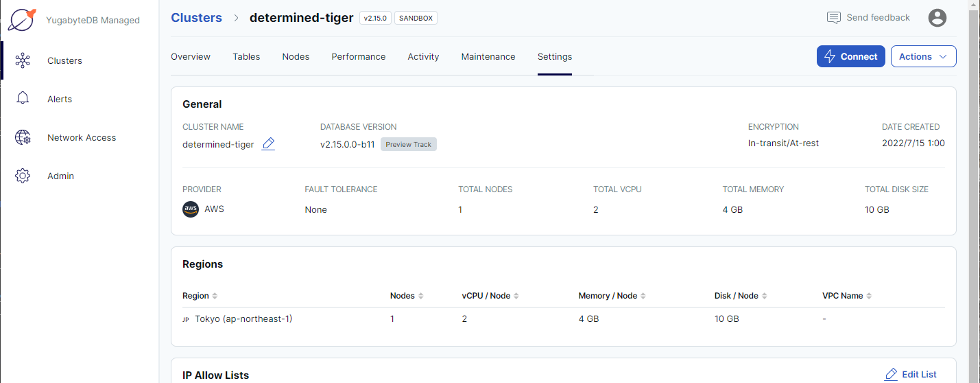
Task: Switch to the Maintenance tab
Action: [488, 56]
